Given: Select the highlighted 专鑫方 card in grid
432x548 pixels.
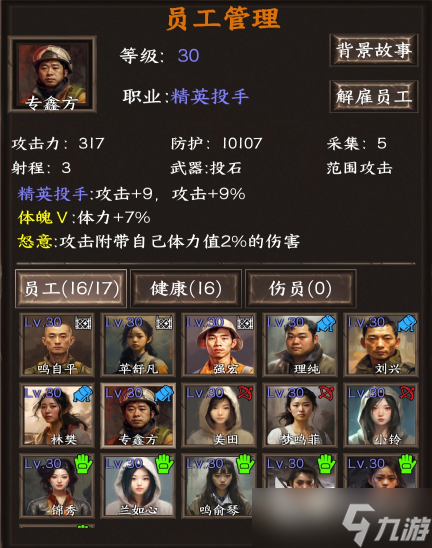Looking at the screenshot, I should [x=138, y=416].
